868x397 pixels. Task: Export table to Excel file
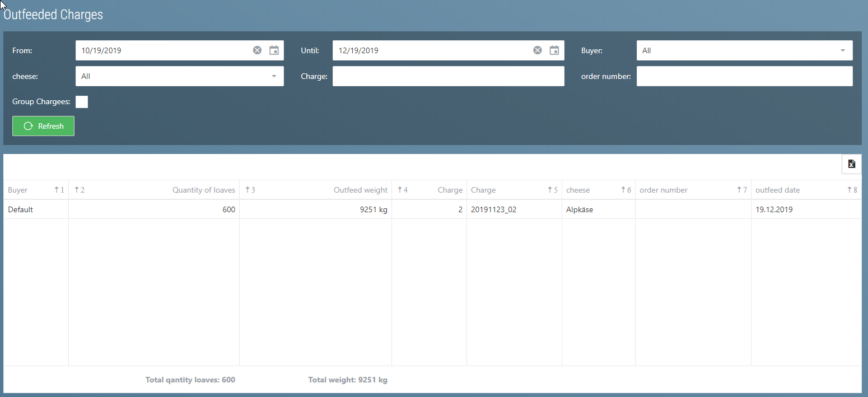(851, 164)
